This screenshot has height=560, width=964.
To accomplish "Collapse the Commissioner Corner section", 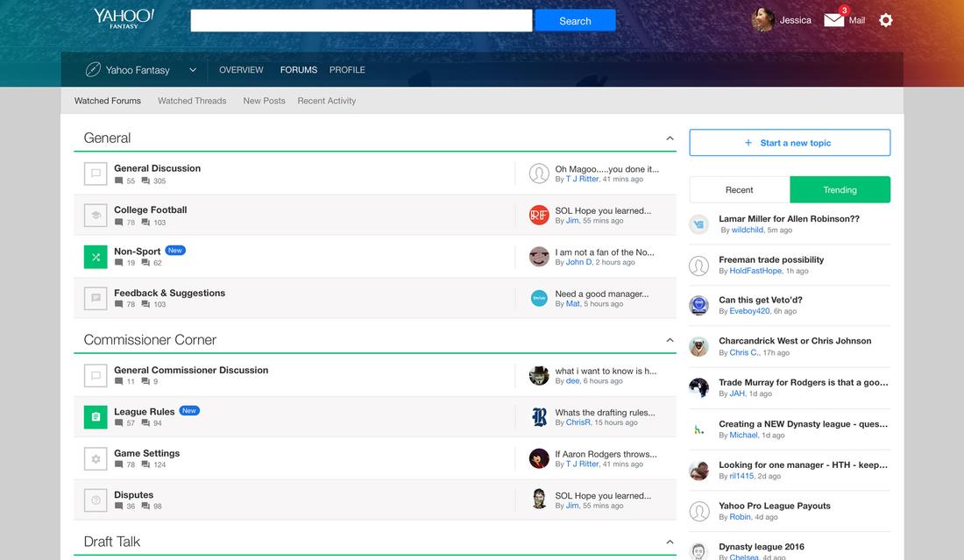I will (670, 340).
